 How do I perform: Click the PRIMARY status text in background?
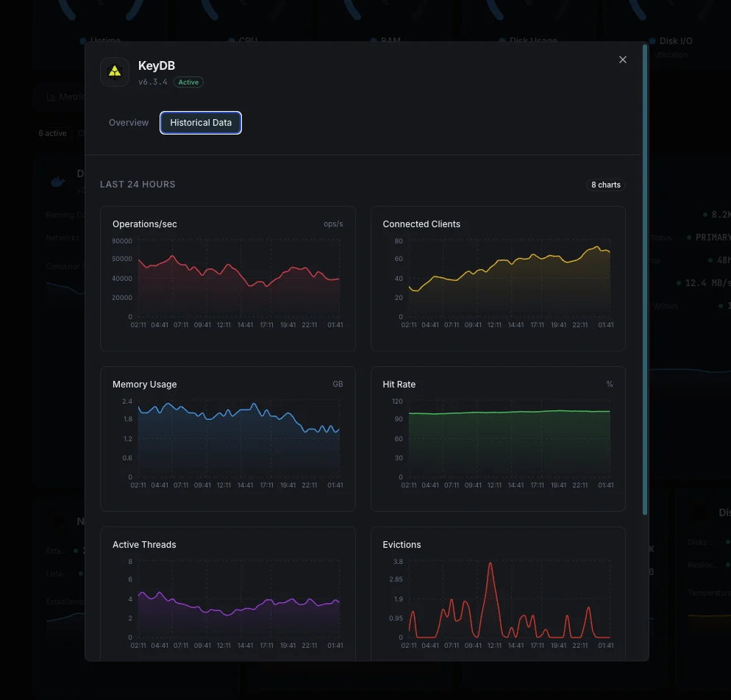pyautogui.click(x=713, y=238)
